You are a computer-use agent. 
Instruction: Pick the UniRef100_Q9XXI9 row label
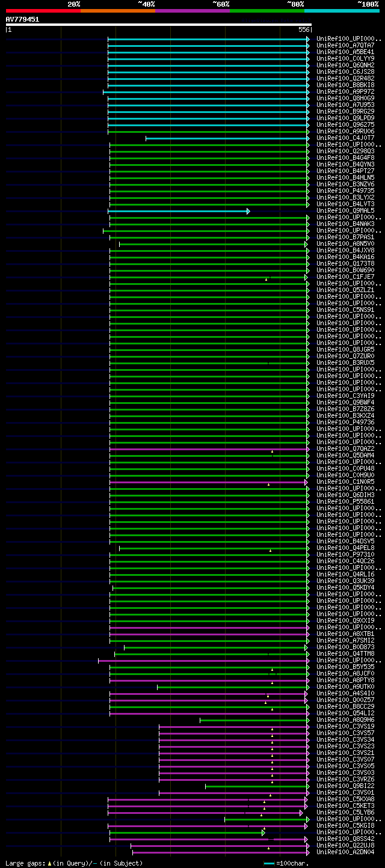pos(345,621)
